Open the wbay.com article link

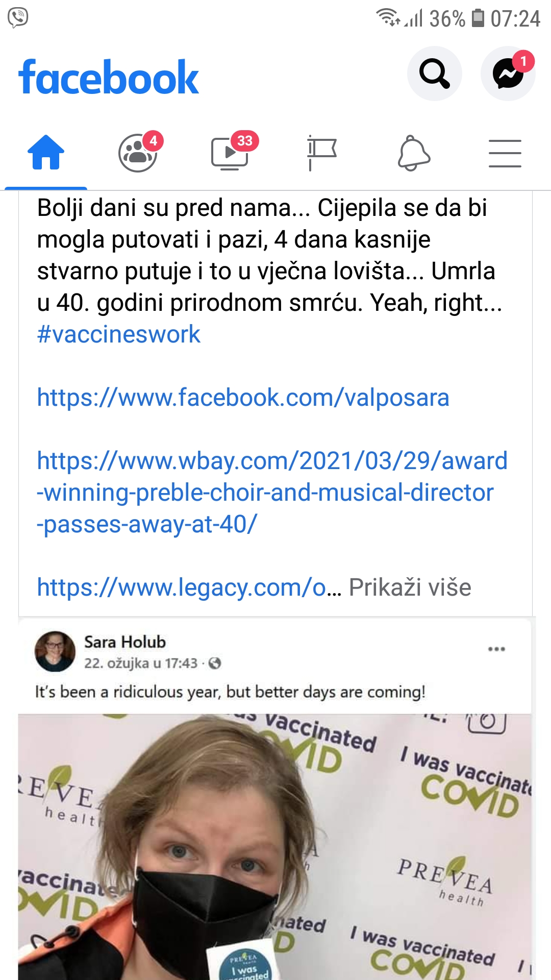coord(272,493)
